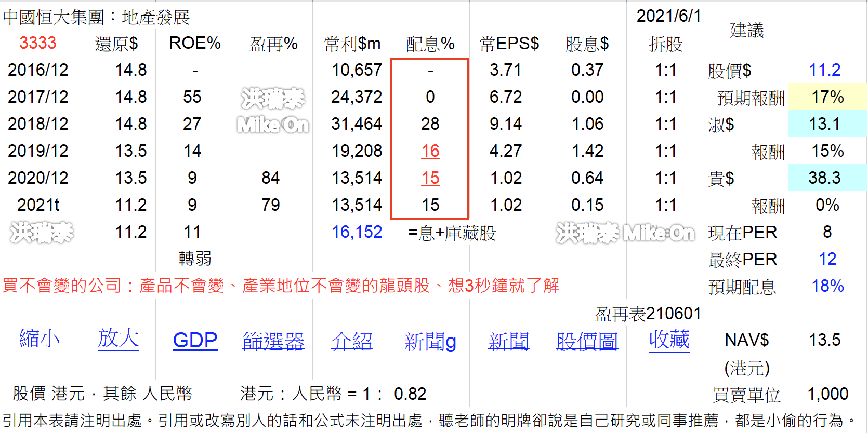Viewport: 868px width, 433px height.
Task: Select the yellow 17% expected return cell
Action: [827, 97]
